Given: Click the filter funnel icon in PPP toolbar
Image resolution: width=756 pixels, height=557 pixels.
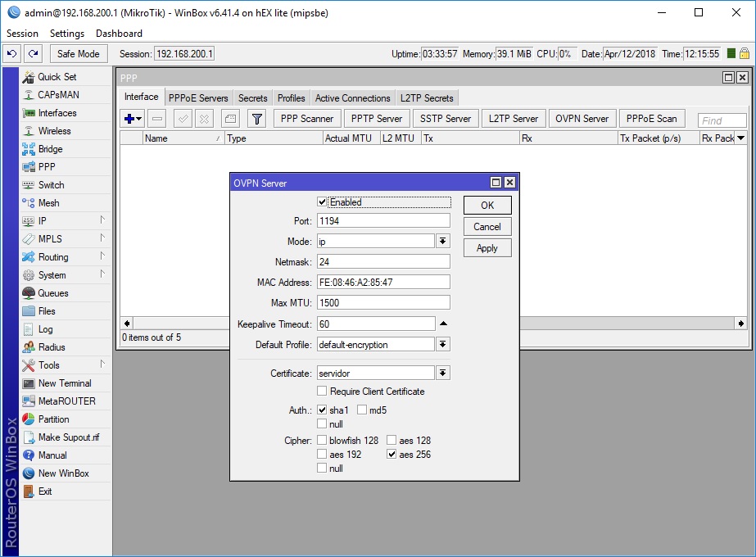Looking at the screenshot, I should (257, 119).
